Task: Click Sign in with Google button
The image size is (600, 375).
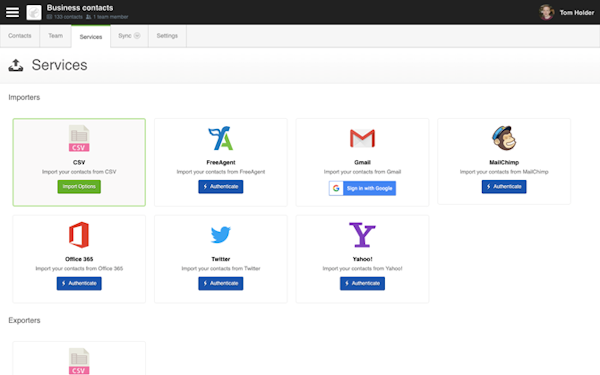Action: click(362, 188)
